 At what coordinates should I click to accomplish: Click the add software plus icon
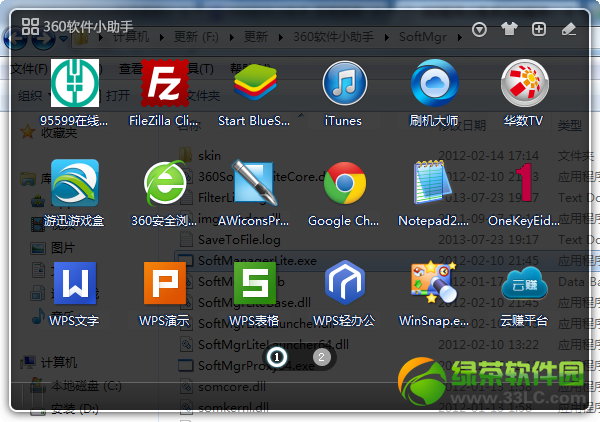pyautogui.click(x=539, y=29)
